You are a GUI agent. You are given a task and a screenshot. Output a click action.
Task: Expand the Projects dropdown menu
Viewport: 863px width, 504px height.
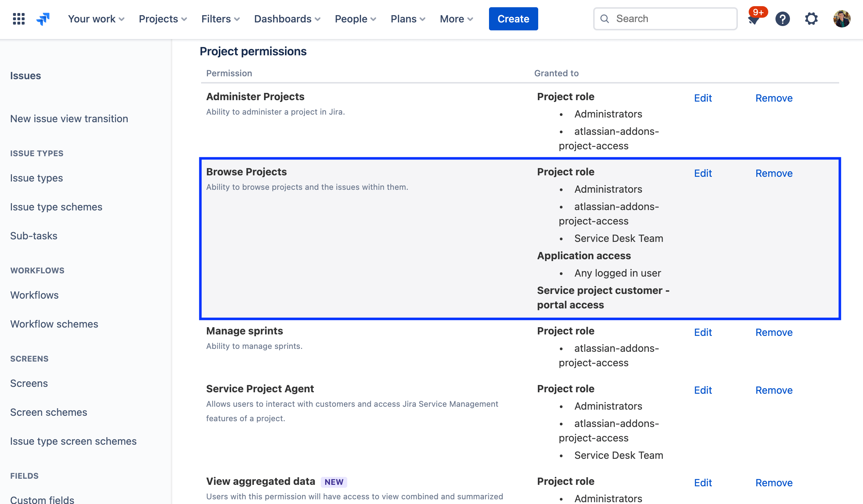[163, 18]
